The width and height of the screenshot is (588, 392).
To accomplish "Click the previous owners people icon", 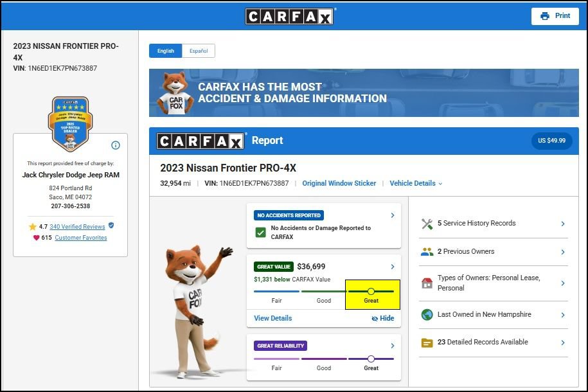I will pos(427,252).
